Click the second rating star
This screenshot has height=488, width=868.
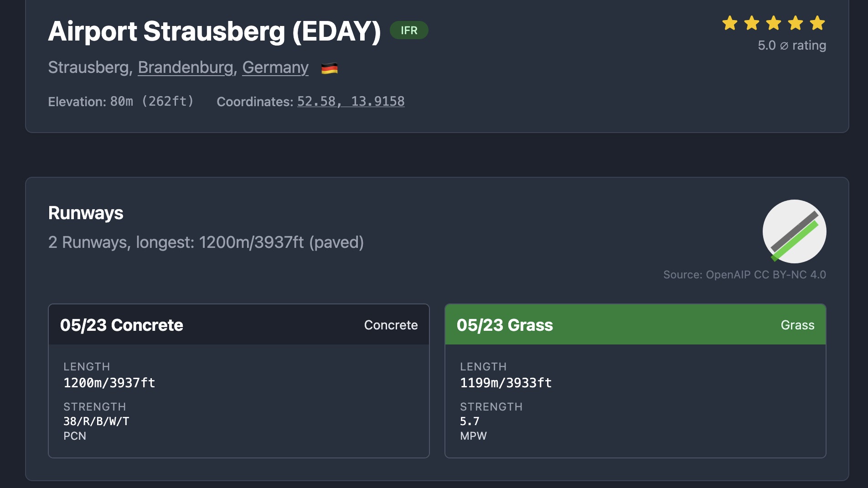[x=751, y=23]
